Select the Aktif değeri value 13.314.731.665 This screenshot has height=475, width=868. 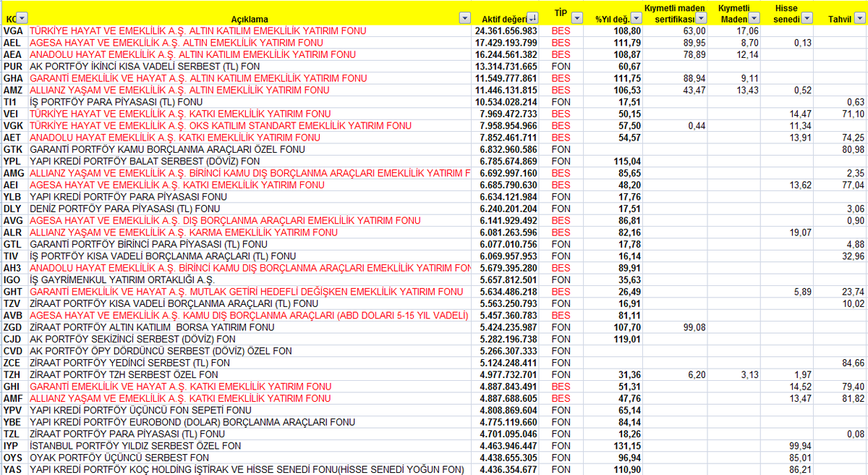point(506,67)
